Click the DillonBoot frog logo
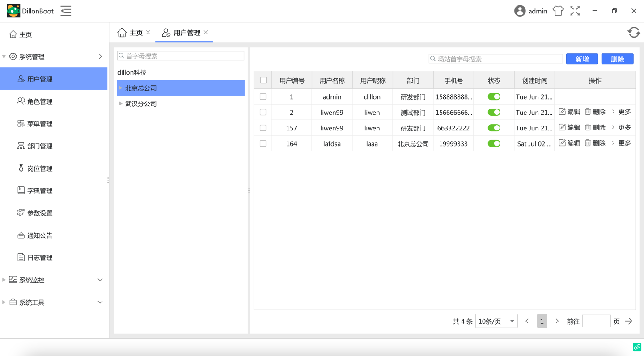The width and height of the screenshot is (644, 356). 13,11
